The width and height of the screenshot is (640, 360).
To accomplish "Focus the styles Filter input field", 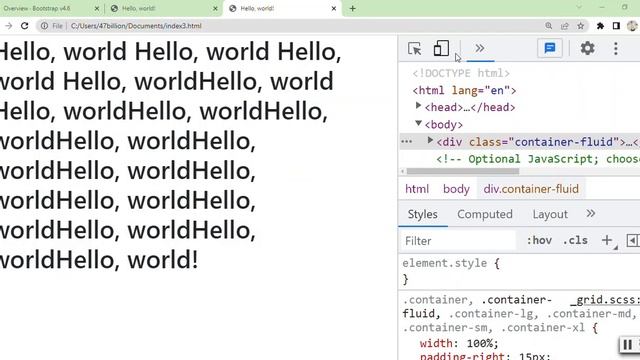I will pos(459,241).
